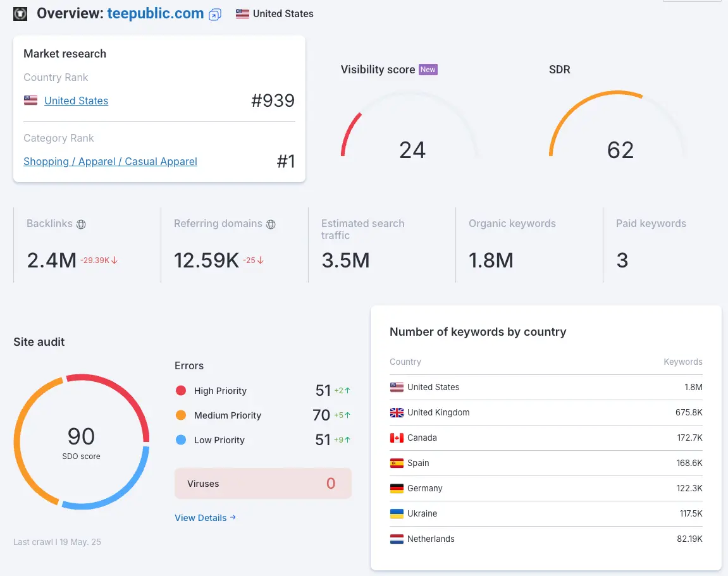Open Shopping / Apparel / Casual Apparel category link

110,161
